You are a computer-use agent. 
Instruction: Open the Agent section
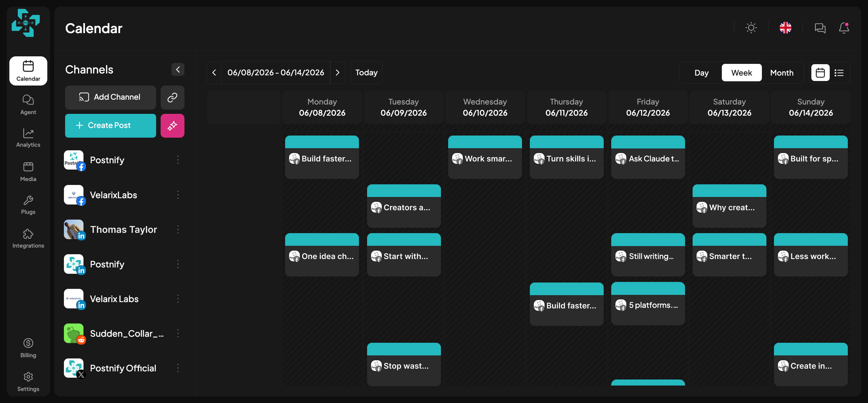click(28, 105)
